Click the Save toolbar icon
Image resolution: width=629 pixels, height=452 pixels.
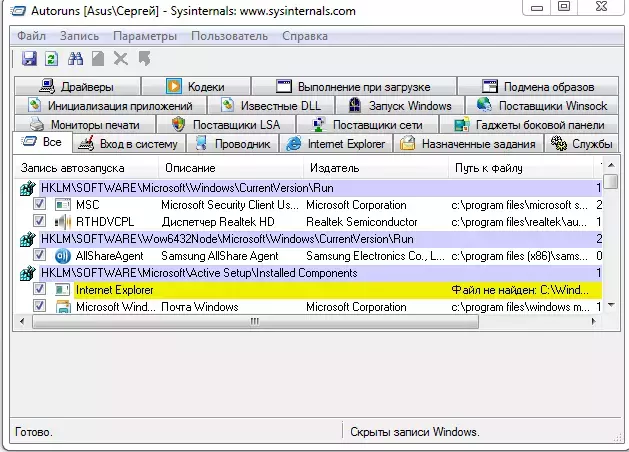click(29, 59)
